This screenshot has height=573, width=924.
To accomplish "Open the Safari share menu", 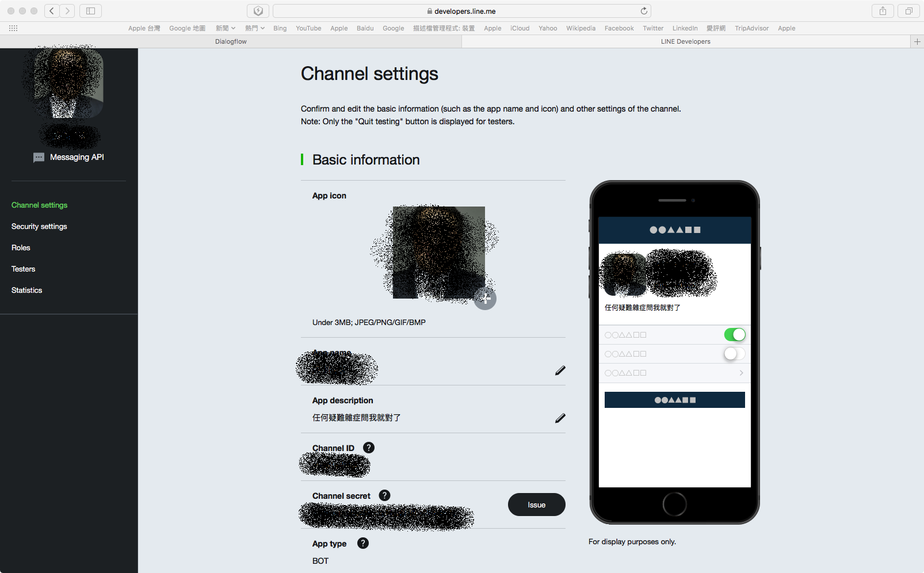I will pyautogui.click(x=882, y=10).
